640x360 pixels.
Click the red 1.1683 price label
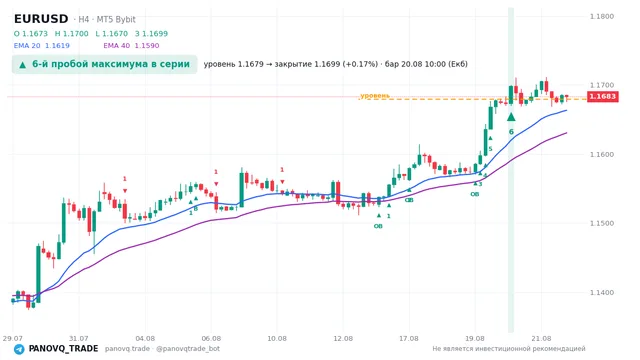(x=603, y=96)
